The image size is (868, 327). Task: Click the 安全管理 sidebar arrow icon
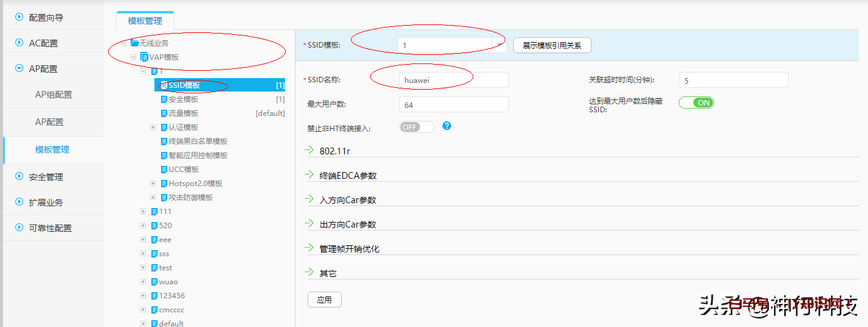tap(20, 177)
